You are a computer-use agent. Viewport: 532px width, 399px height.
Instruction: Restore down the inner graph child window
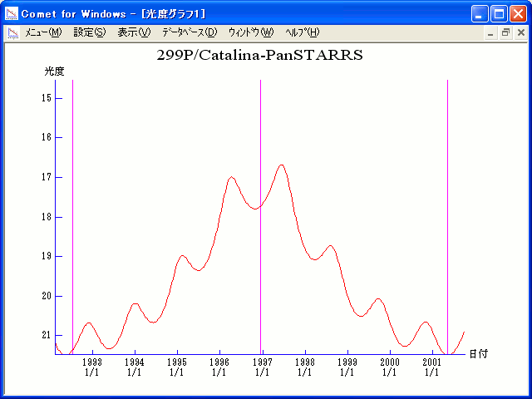pyautogui.click(x=505, y=32)
